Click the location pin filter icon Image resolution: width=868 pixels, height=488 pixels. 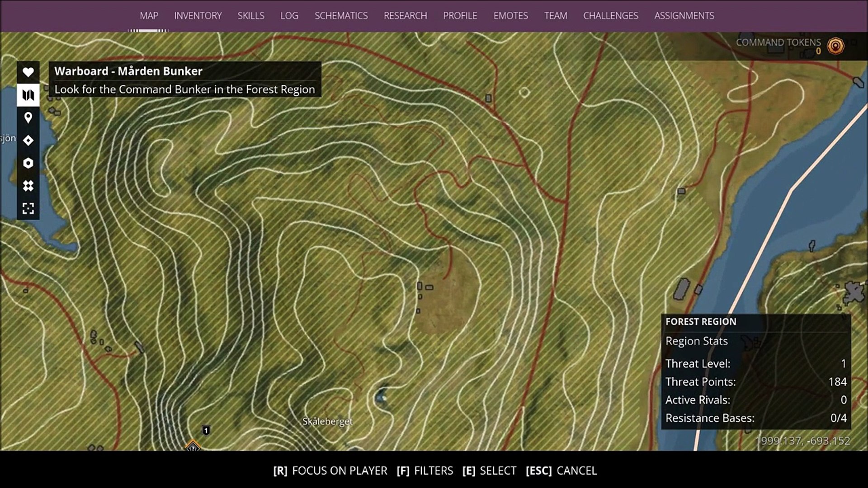[28, 118]
